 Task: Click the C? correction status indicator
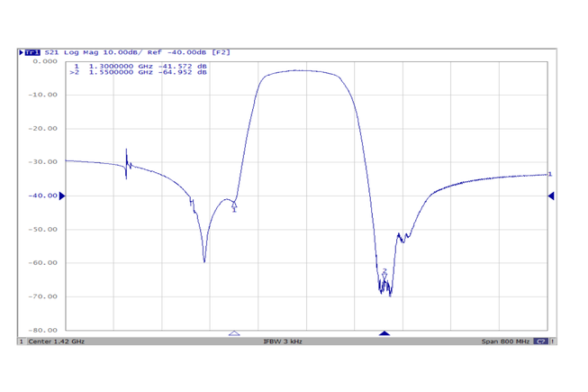click(x=540, y=342)
